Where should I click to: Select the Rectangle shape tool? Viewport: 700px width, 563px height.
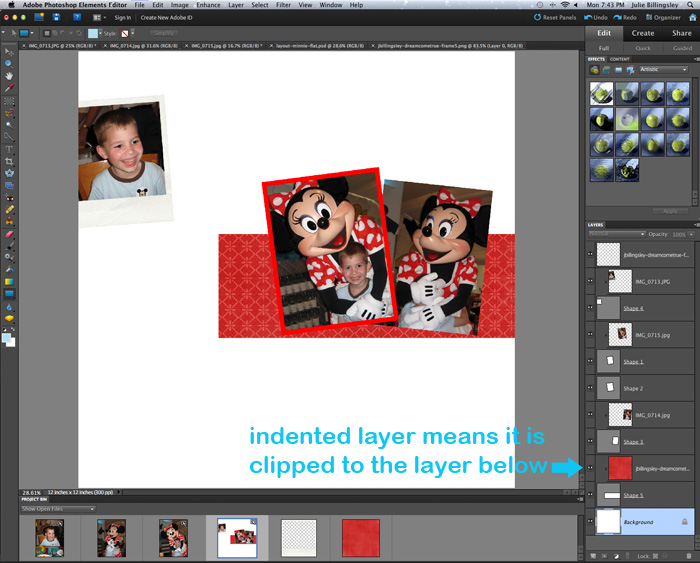pyautogui.click(x=9, y=294)
